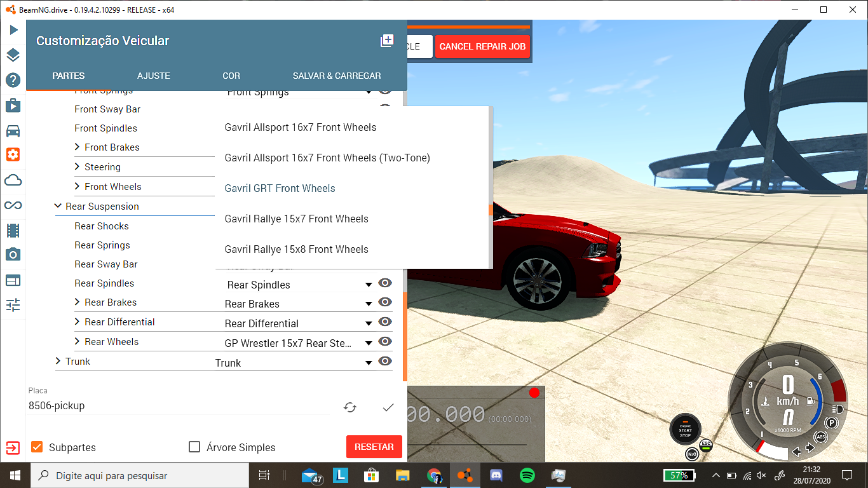Open Spotify from the taskbar
The image size is (868, 488).
(527, 475)
